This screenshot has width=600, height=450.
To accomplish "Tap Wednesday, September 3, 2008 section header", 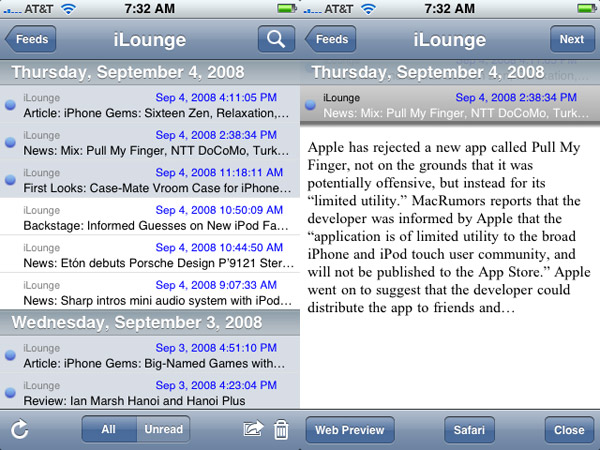I will [150, 323].
